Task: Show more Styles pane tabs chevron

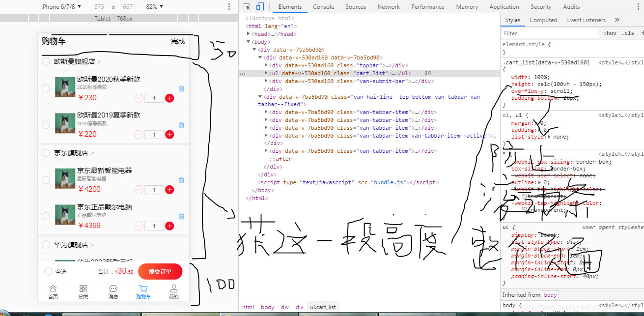Action: (x=617, y=20)
